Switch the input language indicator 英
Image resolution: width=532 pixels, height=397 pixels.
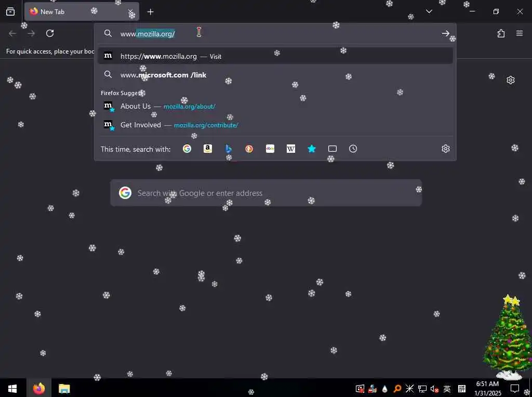[447, 389]
